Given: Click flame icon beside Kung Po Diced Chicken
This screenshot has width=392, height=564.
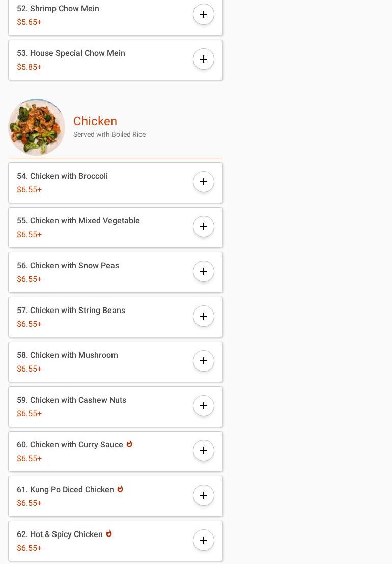Looking at the screenshot, I should point(120,489).
